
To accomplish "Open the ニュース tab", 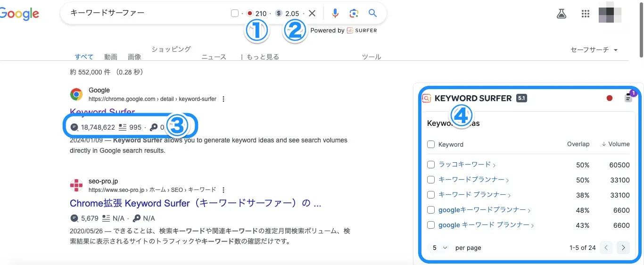I will [x=214, y=57].
